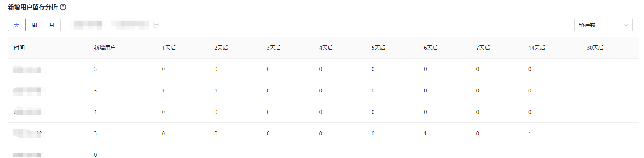Click the 14天后 column header
Viewport: 644px width, 158px height.
point(537,48)
